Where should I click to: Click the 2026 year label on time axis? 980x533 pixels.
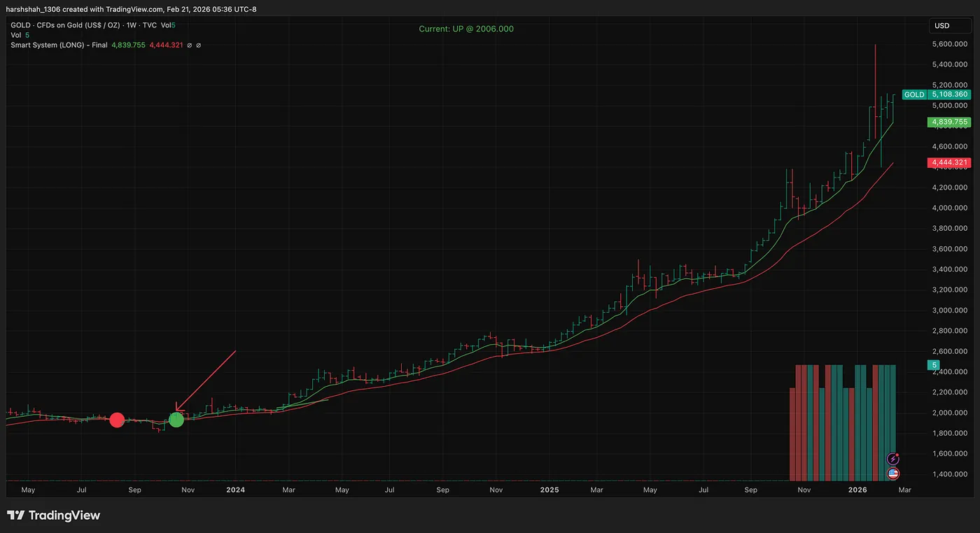(x=858, y=490)
